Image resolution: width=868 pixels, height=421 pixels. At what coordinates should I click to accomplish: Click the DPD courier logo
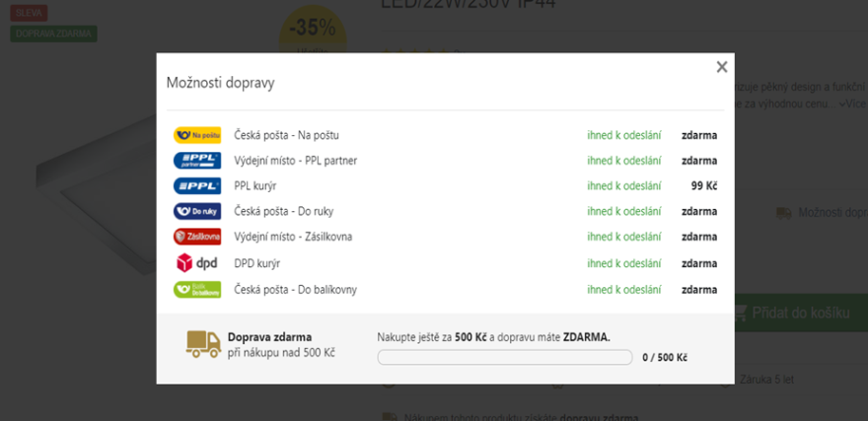(197, 263)
